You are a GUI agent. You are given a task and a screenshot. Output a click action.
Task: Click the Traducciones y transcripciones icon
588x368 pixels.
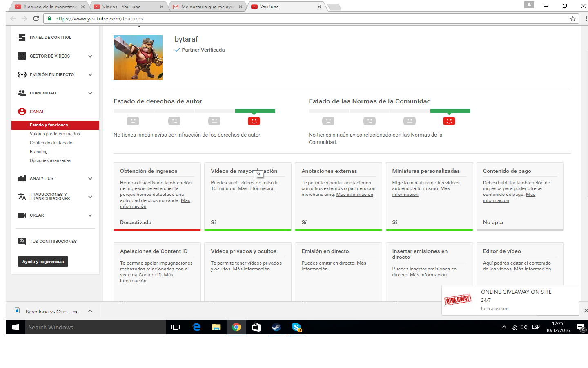tap(22, 197)
